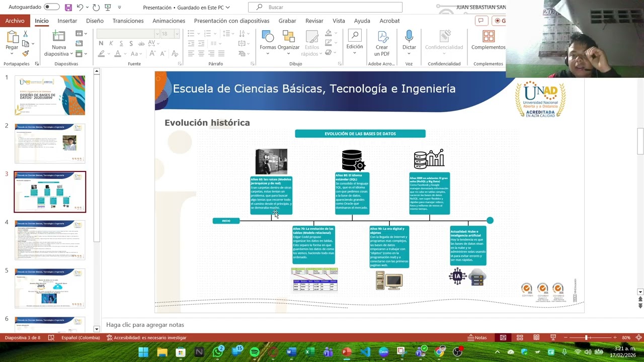Open the Edición dropdown
This screenshot has width=644, height=362.
(x=354, y=43)
